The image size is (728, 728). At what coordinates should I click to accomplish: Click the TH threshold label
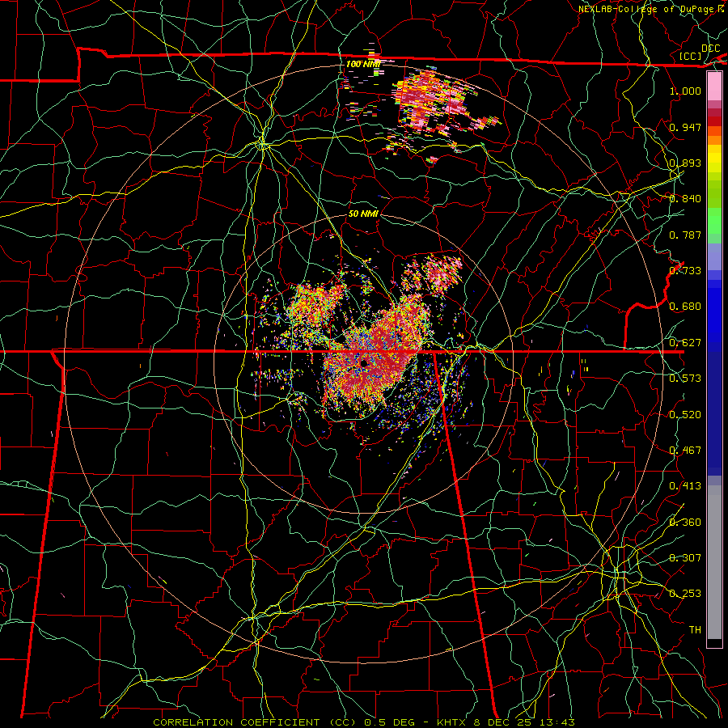(x=695, y=630)
